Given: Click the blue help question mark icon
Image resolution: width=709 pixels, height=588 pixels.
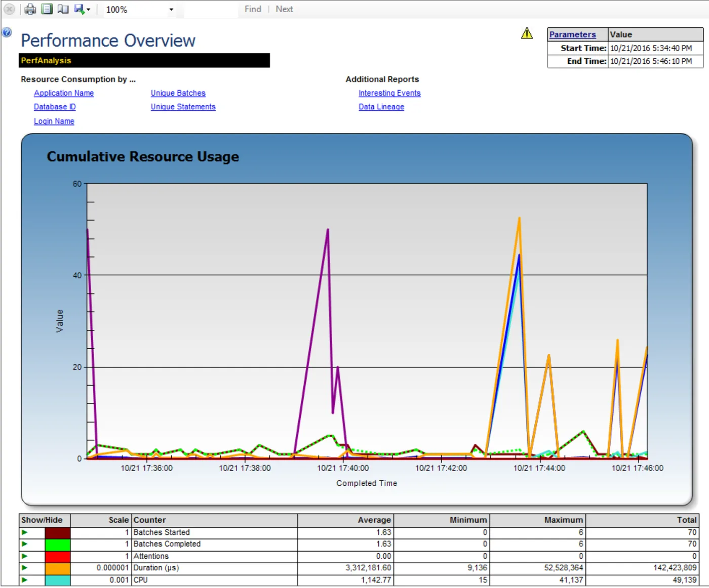Looking at the screenshot, I should (7, 32).
